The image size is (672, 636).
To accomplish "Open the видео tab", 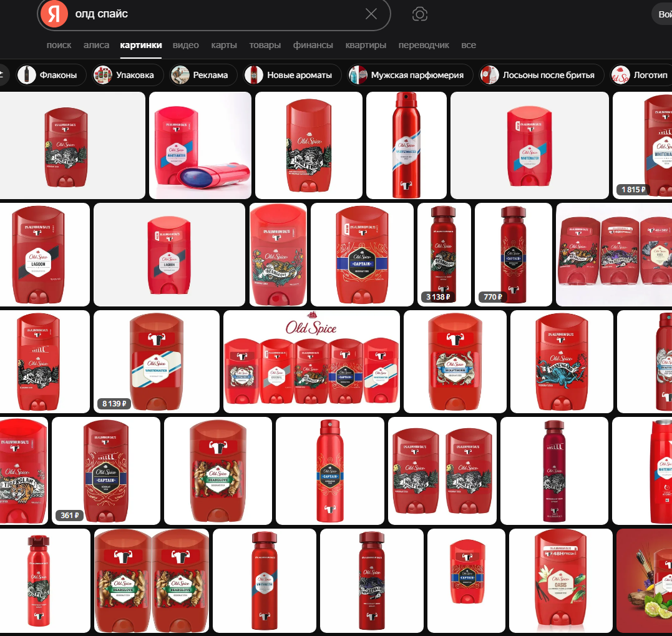I will [x=185, y=45].
